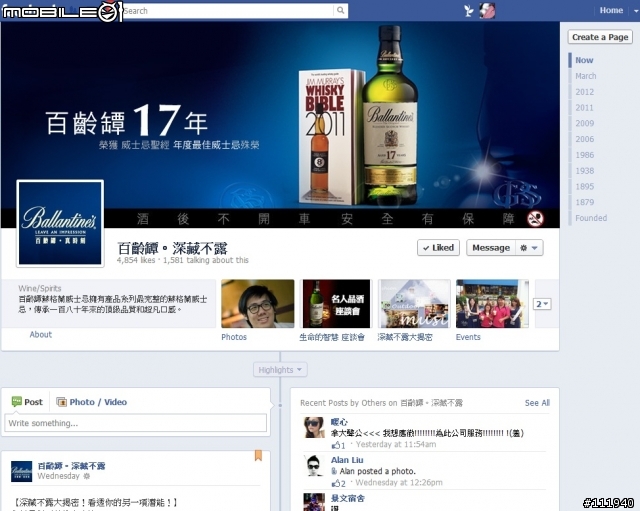This screenshot has width=640, height=511.
Task: Open the page settings gear dropdown
Action: [529, 248]
